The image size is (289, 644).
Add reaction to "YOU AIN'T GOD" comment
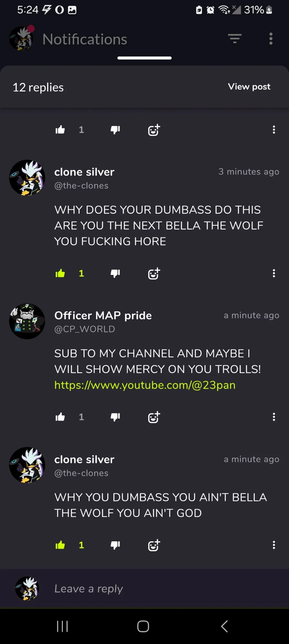point(154,545)
